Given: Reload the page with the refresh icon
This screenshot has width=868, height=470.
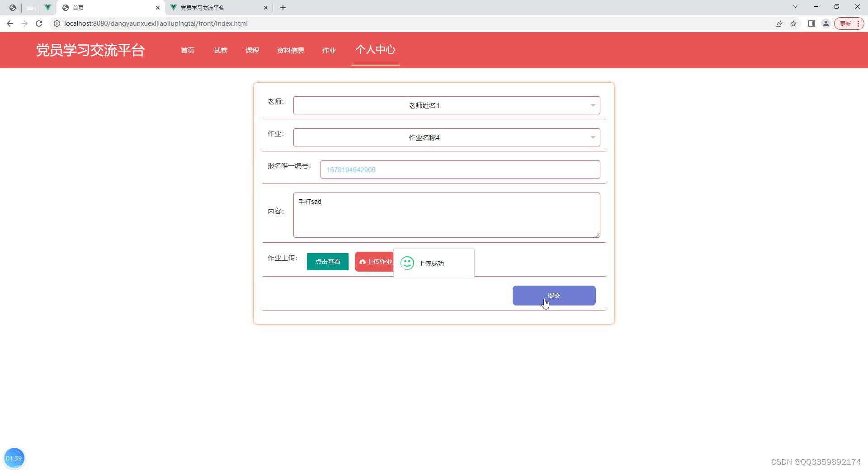Looking at the screenshot, I should click(x=39, y=23).
